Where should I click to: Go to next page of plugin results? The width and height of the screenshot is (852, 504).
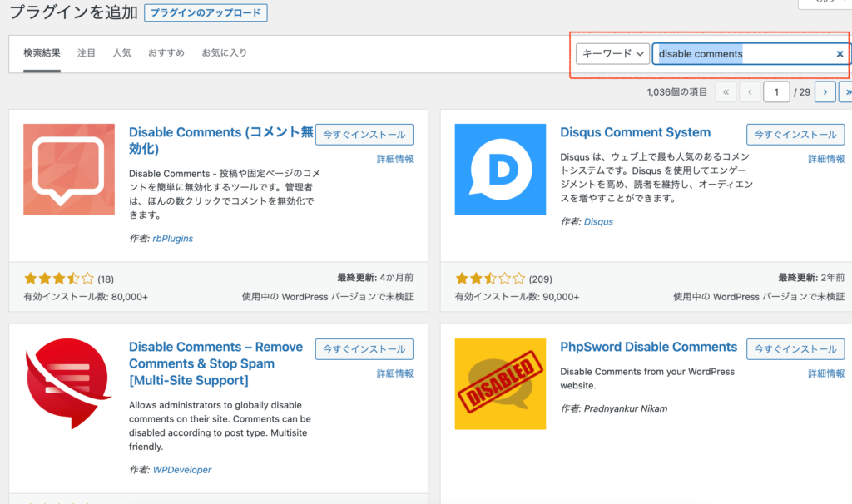coord(825,92)
